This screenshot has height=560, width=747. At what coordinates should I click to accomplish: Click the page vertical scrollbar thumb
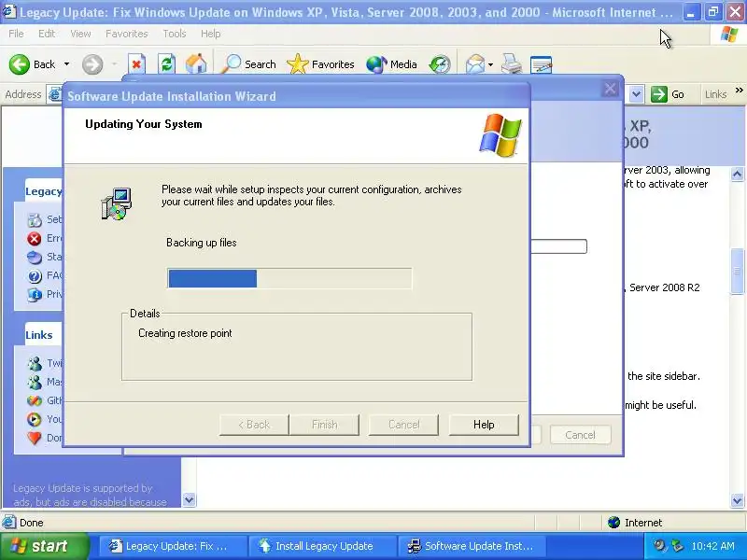tap(737, 272)
